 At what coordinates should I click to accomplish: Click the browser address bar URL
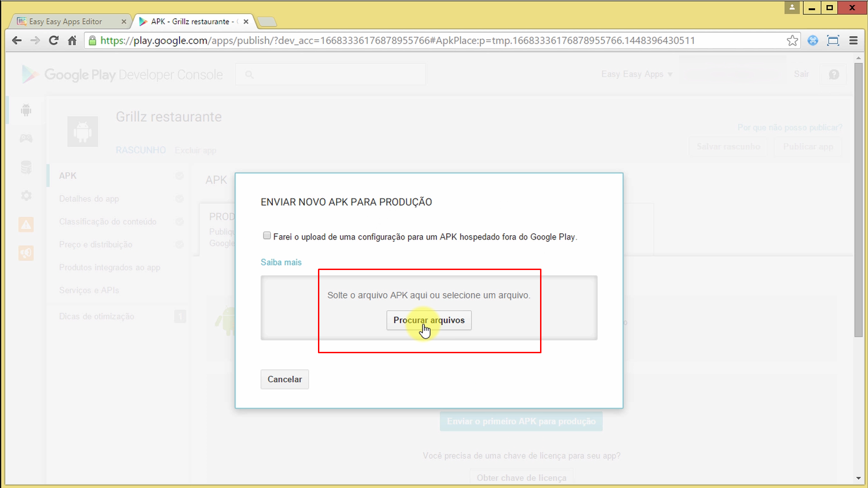[397, 41]
